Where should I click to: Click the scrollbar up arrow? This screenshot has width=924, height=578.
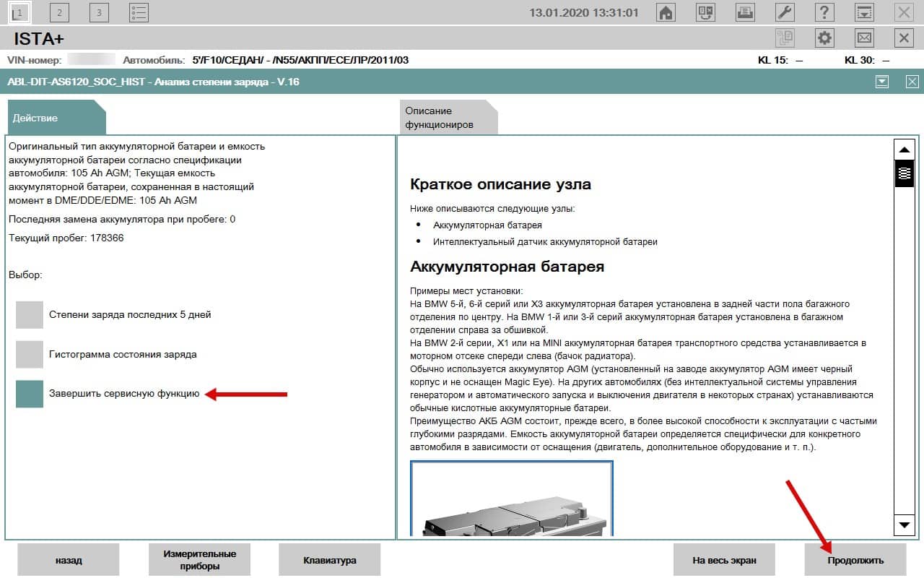click(x=905, y=150)
